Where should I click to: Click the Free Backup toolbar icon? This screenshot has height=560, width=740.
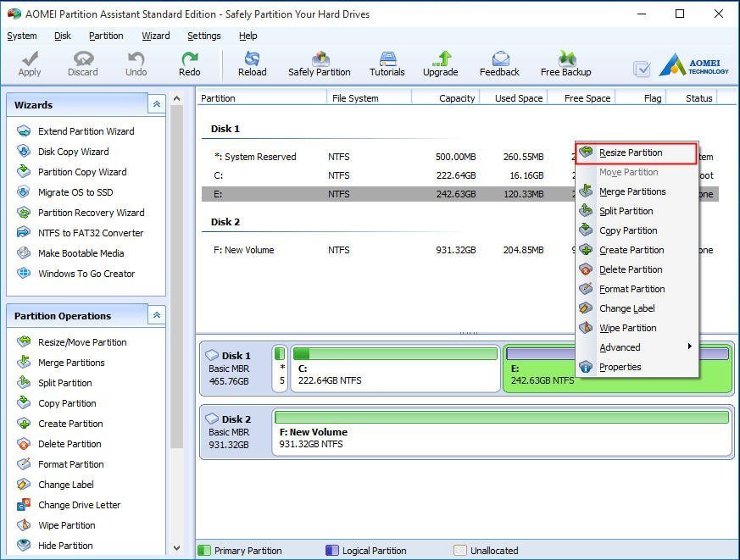coord(565,64)
